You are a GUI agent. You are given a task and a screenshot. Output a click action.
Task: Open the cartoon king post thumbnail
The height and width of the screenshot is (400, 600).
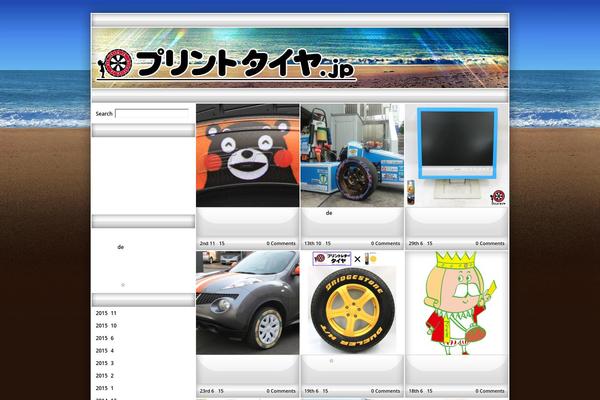pos(457,303)
